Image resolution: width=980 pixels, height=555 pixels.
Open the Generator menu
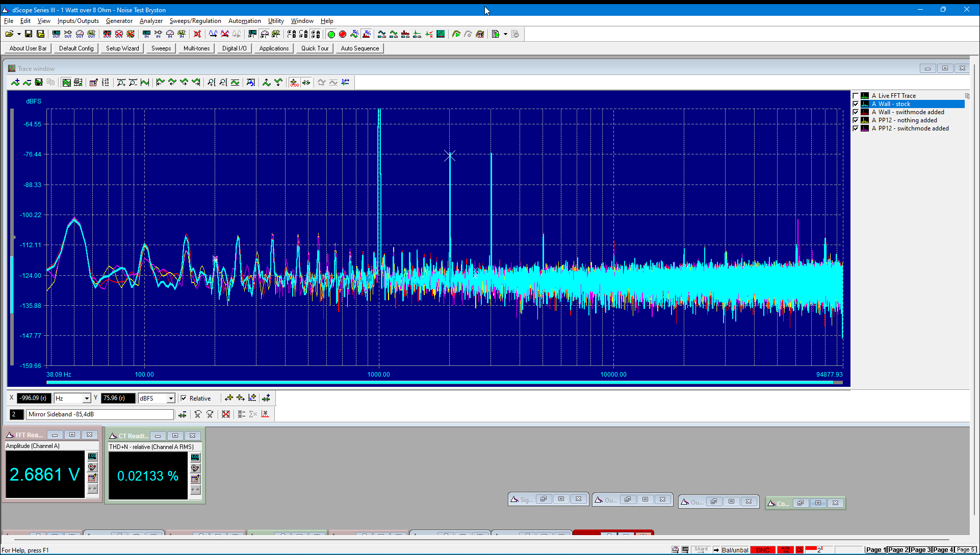point(119,21)
